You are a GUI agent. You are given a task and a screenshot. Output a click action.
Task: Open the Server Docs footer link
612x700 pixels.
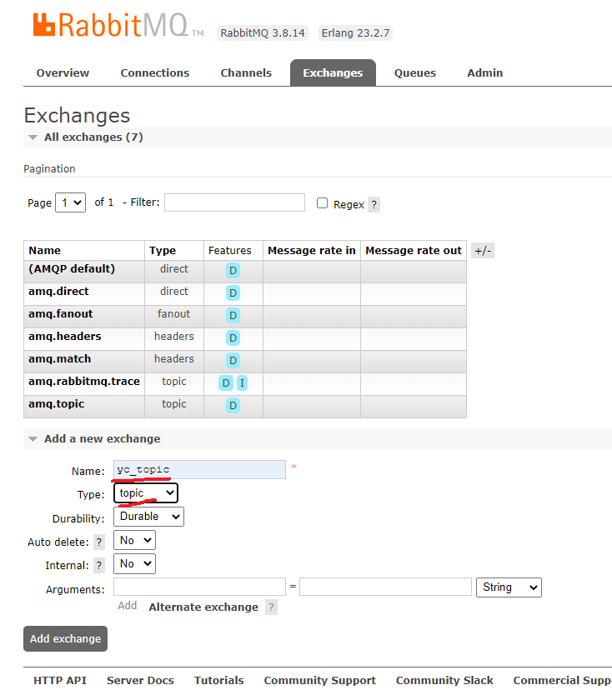coord(140,680)
